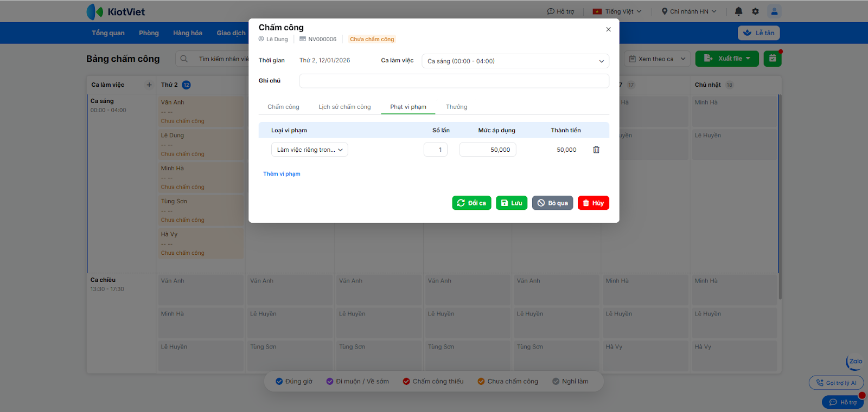868x412 pixels.
Task: Focus the Ghi chú note field
Action: point(454,81)
